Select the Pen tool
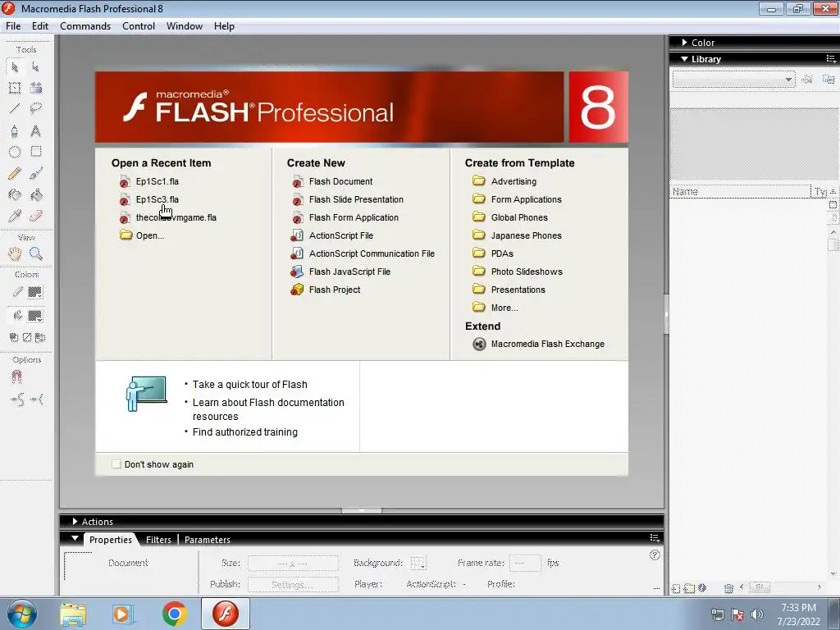This screenshot has height=630, width=840. point(15,130)
